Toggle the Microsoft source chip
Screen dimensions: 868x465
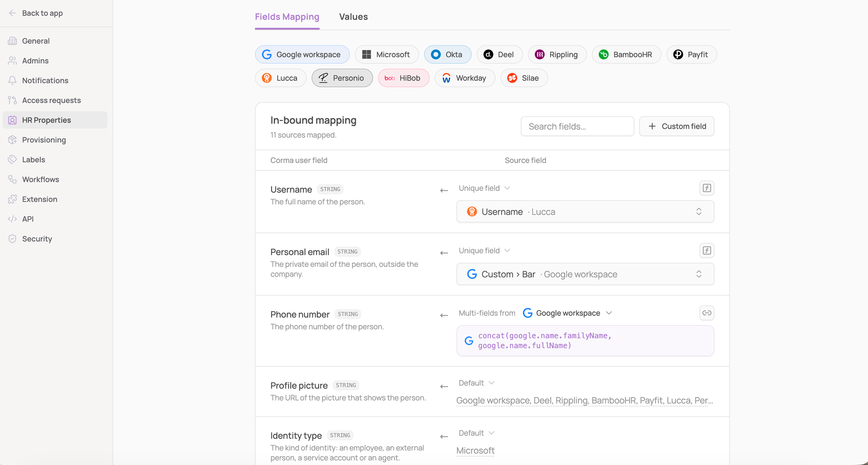click(x=387, y=55)
